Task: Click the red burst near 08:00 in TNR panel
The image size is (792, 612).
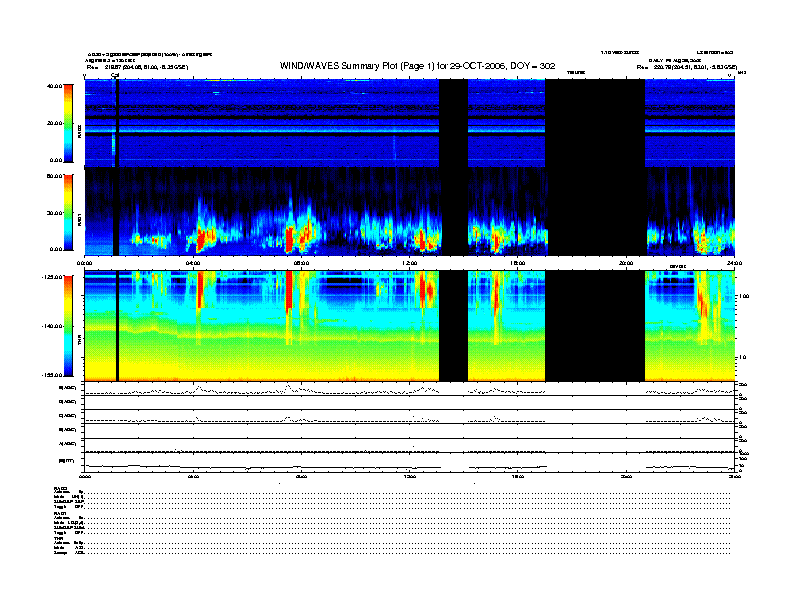Action: pos(289,290)
